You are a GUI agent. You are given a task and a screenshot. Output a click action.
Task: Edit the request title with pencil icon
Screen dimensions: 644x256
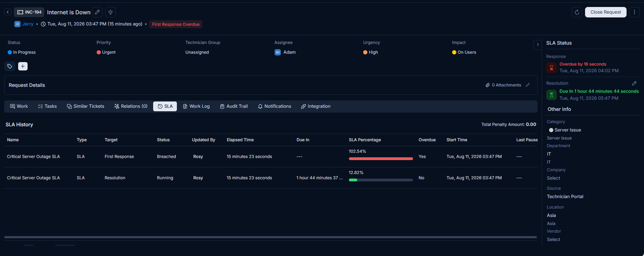coord(97,12)
